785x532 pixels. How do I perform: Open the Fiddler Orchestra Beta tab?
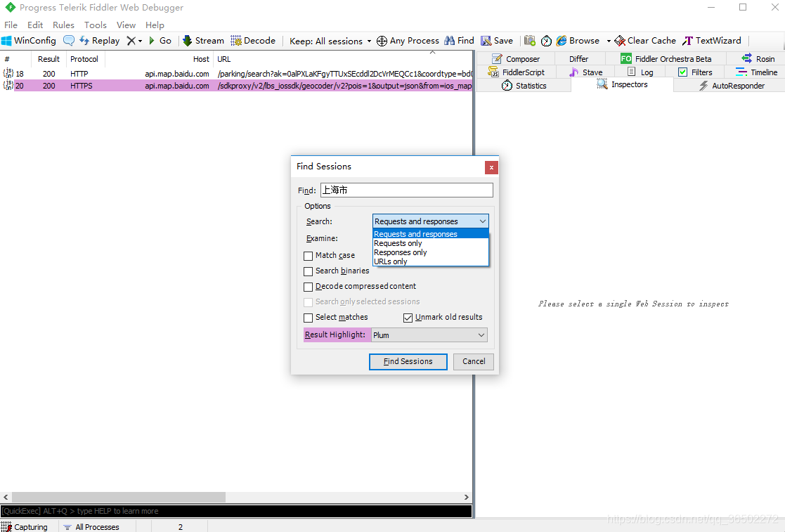[x=666, y=58]
